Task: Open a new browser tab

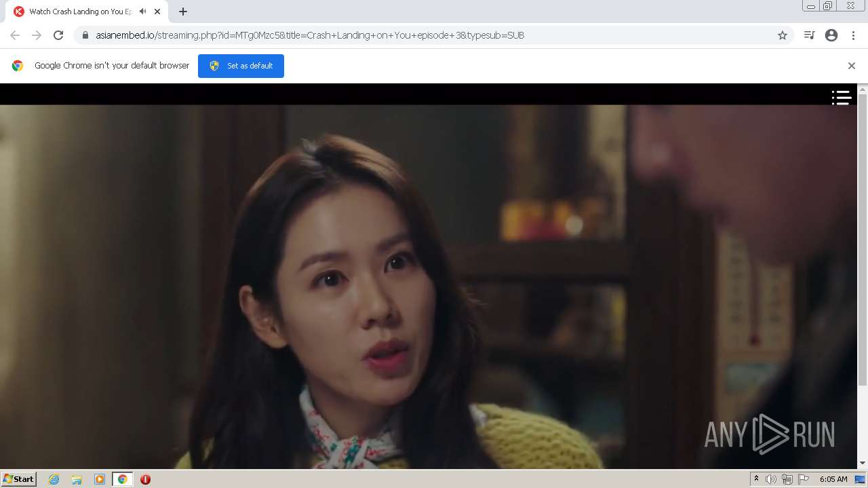Action: 183,12
